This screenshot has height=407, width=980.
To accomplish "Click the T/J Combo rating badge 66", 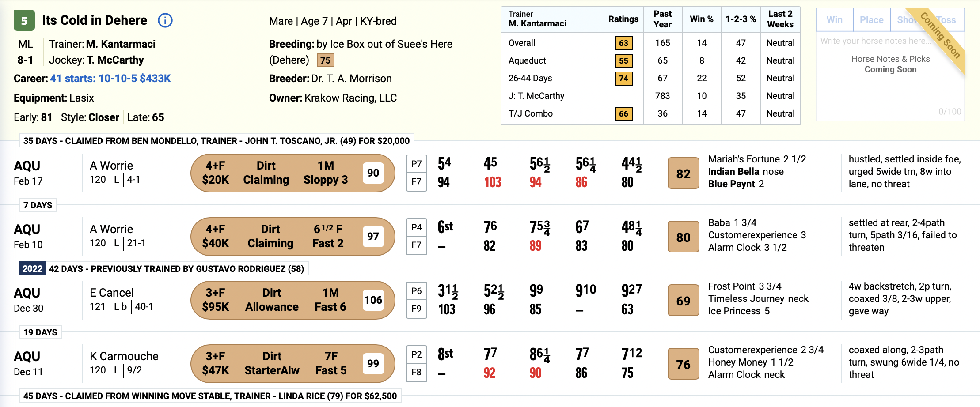I will point(623,113).
